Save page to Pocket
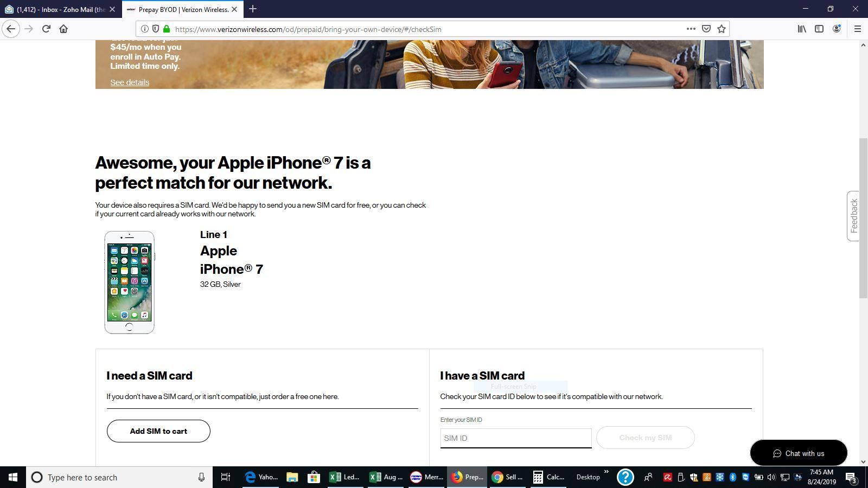 (706, 29)
